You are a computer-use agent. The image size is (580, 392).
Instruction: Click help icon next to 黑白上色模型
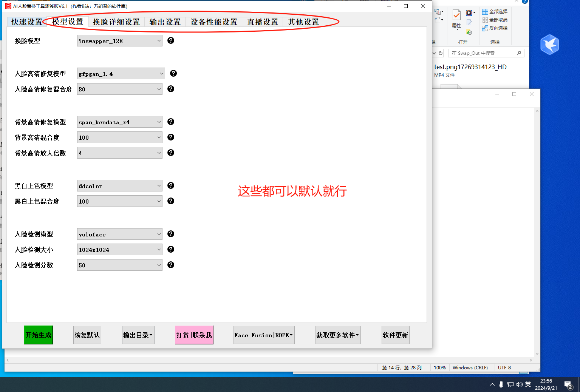coord(171,185)
